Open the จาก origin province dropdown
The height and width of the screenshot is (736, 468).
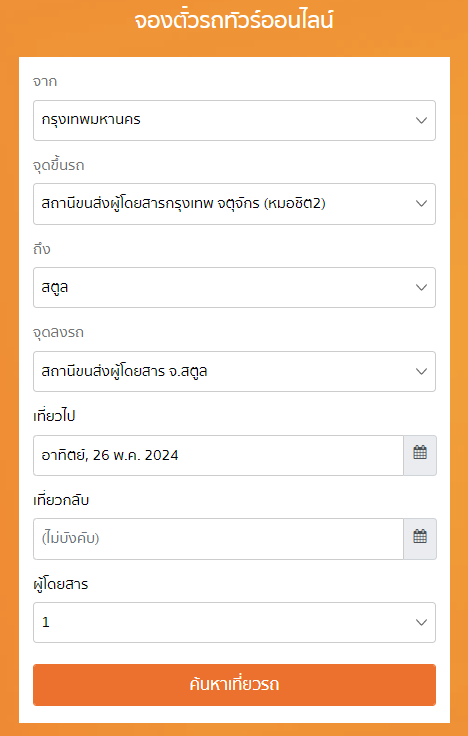point(234,120)
